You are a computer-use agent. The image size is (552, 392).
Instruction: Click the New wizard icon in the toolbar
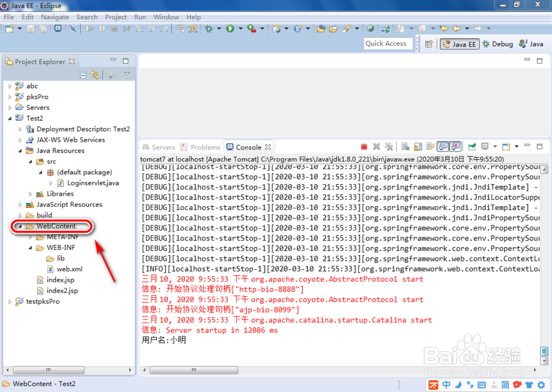pyautogui.click(x=9, y=29)
